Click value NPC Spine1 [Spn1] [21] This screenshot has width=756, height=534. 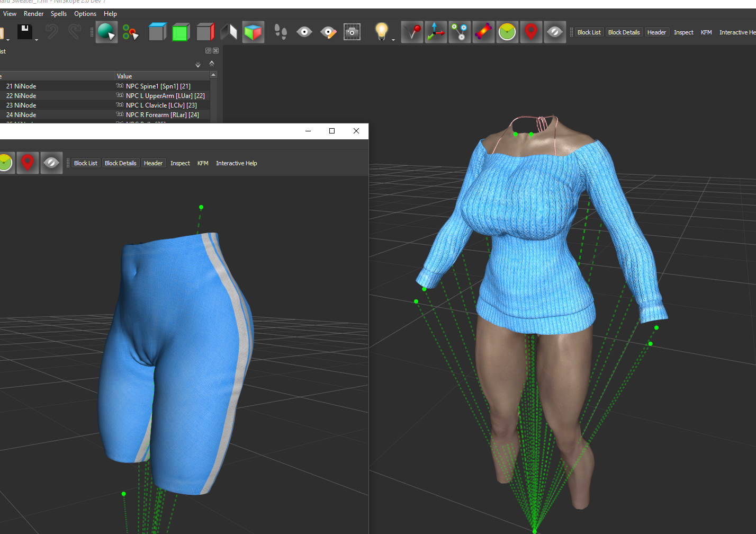(x=158, y=86)
